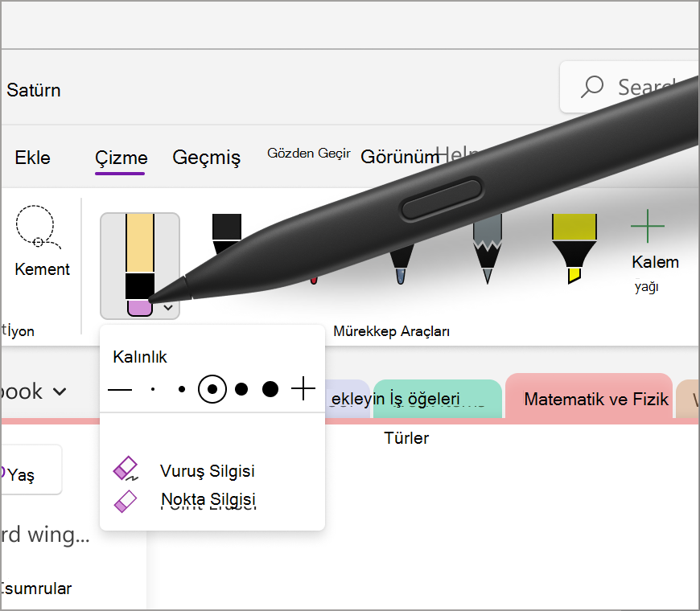Select the eraser tool in the ribbon
700x611 pixels.
140,265
